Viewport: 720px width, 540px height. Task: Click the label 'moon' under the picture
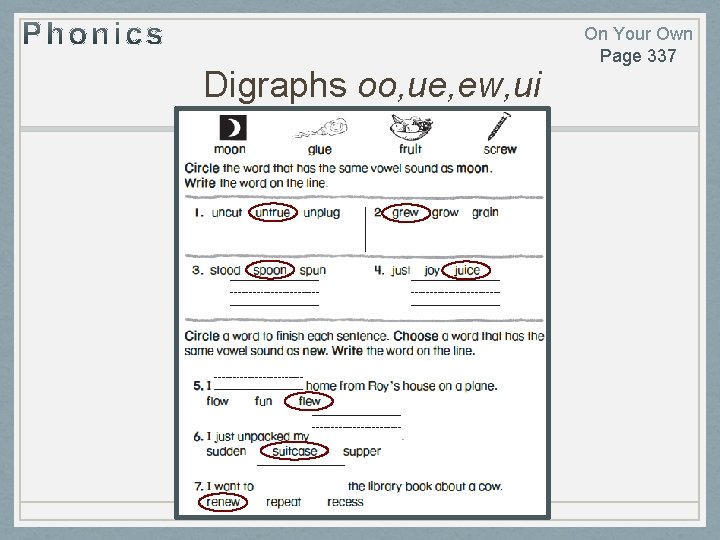pyautogui.click(x=230, y=149)
